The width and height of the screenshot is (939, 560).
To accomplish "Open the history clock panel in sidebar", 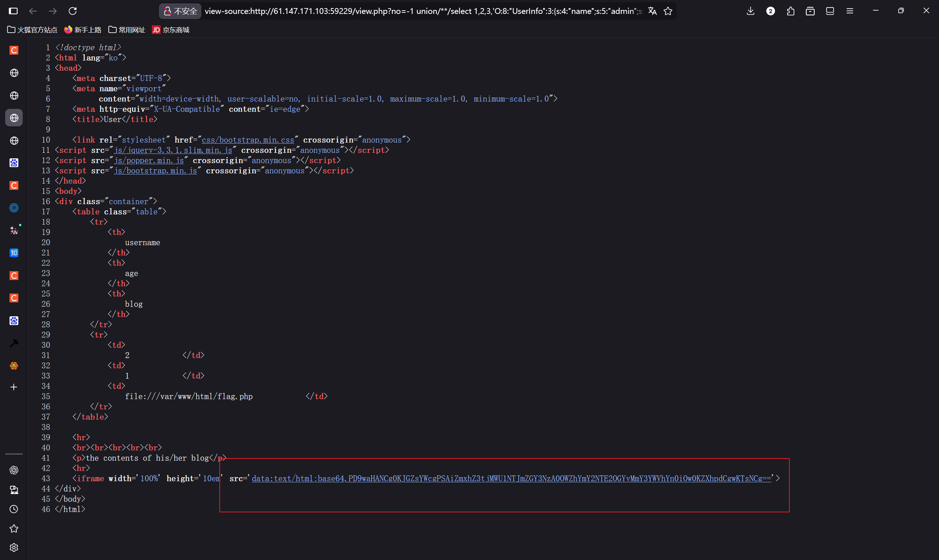I will [x=14, y=509].
